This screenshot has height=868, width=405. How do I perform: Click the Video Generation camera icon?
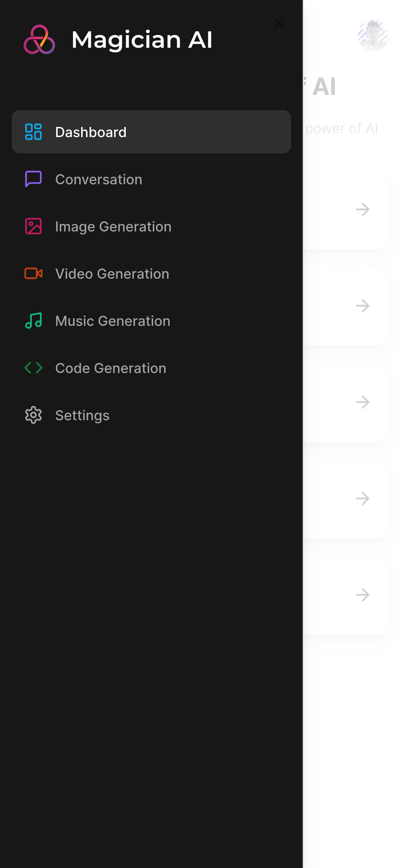tap(33, 273)
